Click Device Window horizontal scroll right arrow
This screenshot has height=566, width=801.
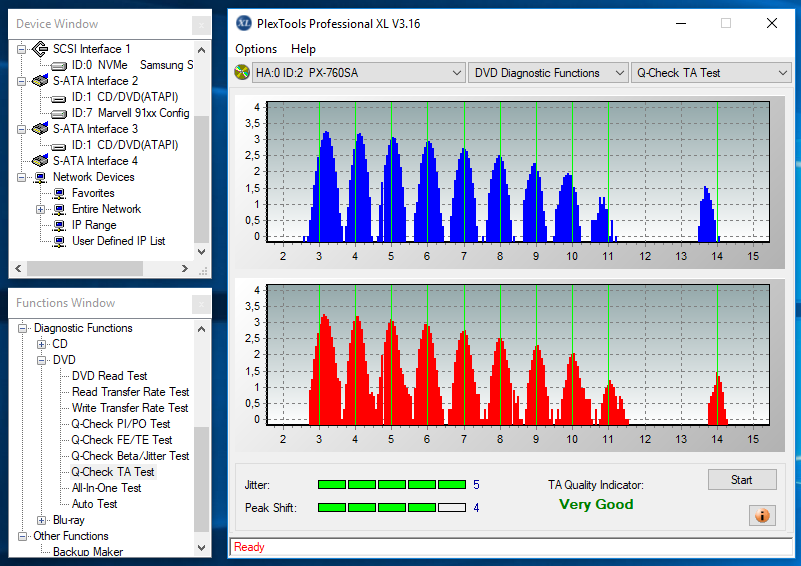pyautogui.click(x=185, y=269)
